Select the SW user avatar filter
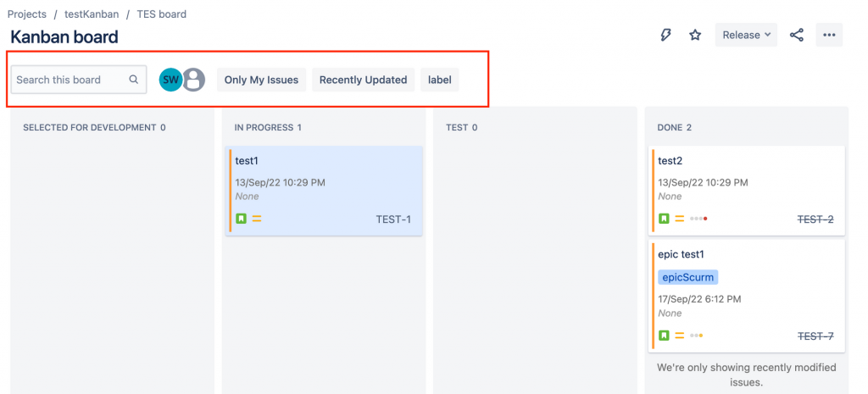This screenshot has width=868, height=394. tap(171, 80)
